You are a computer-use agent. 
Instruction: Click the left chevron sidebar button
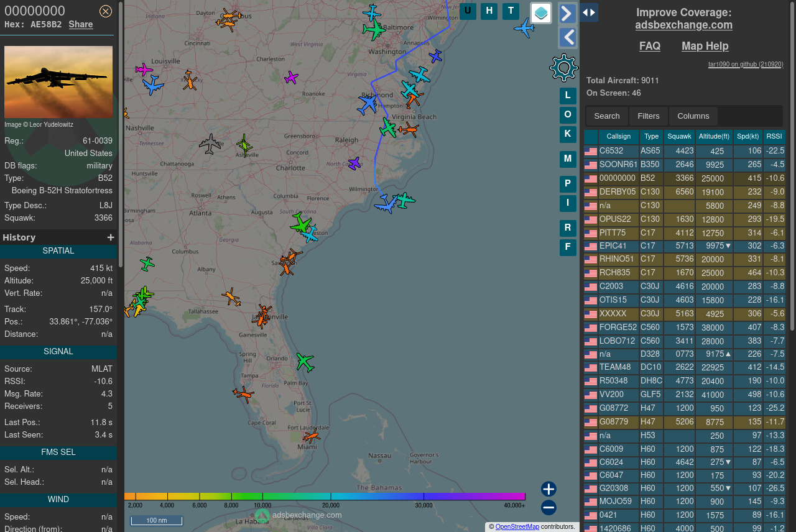coord(568,38)
